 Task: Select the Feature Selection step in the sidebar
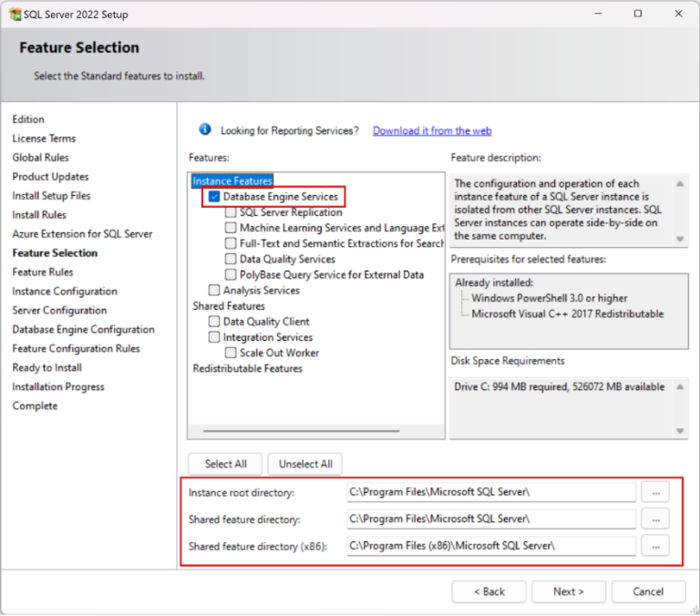coord(55,253)
